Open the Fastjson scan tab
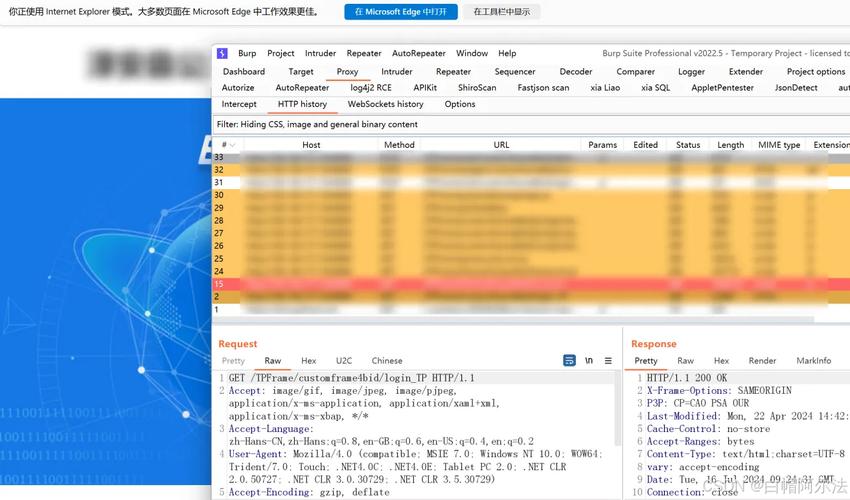Image resolution: width=850 pixels, height=500 pixels. pyautogui.click(x=543, y=87)
